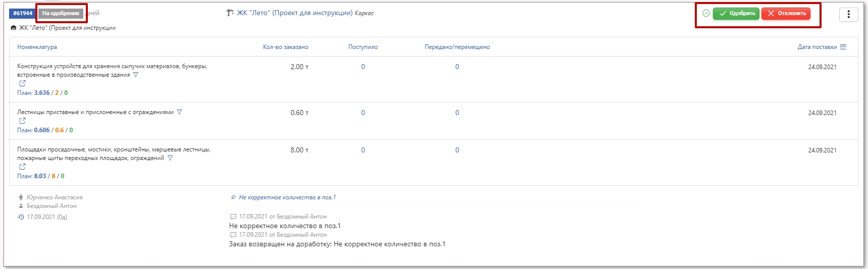Image resolution: width=868 pixels, height=269 pixels.
Task: Click Поступило value in the 8.00 т row
Action: [363, 150]
